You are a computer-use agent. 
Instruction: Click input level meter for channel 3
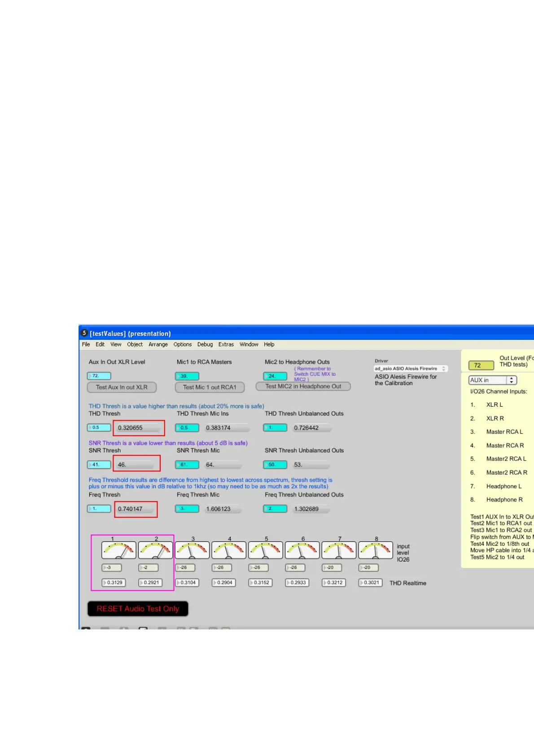[192, 550]
